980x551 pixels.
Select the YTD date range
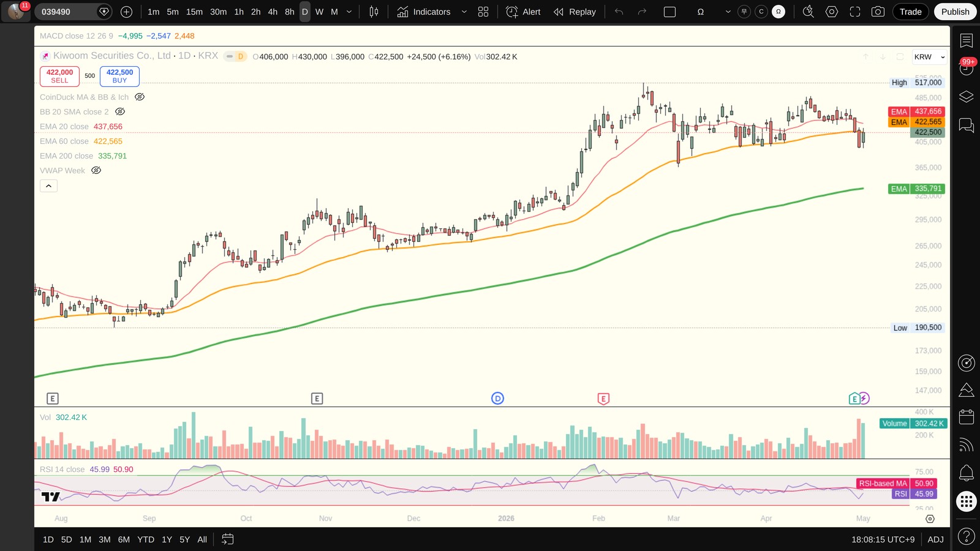tap(146, 539)
